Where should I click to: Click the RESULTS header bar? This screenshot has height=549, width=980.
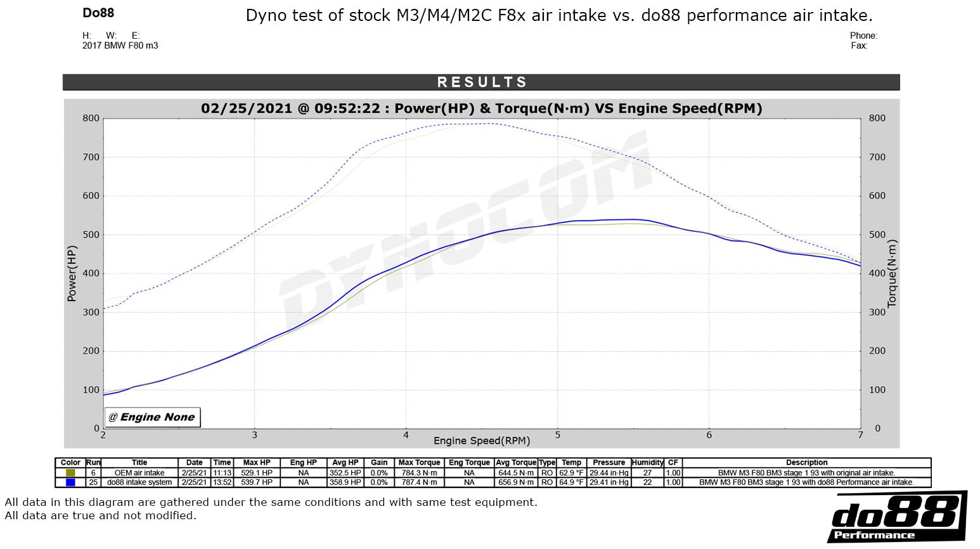(x=480, y=82)
